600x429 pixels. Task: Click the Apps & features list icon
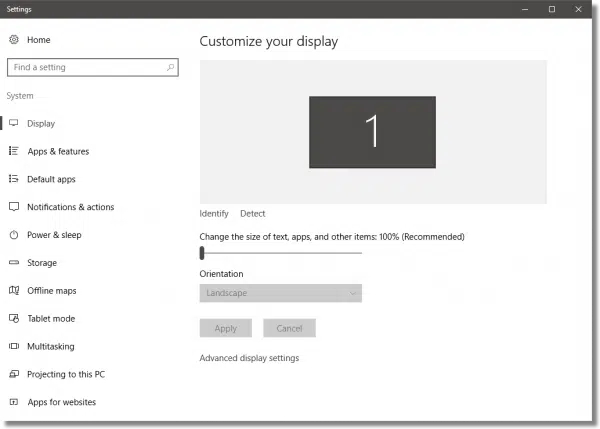(14, 151)
